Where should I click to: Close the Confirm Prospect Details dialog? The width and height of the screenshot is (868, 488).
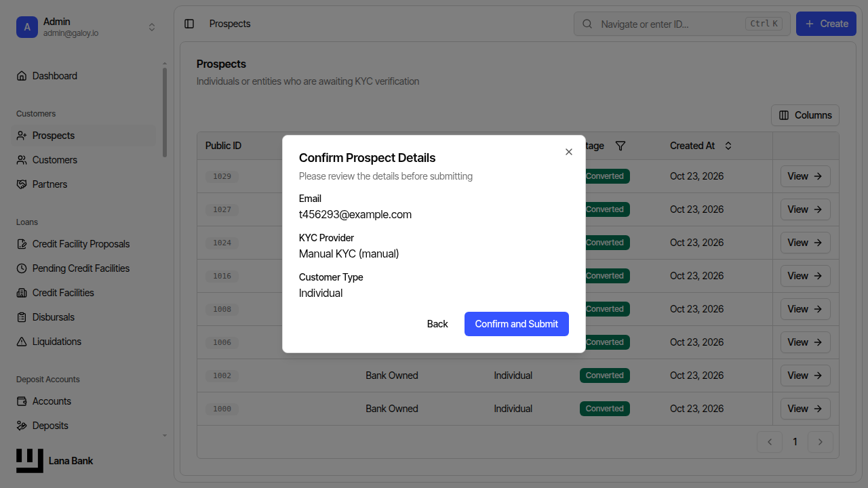tap(569, 152)
